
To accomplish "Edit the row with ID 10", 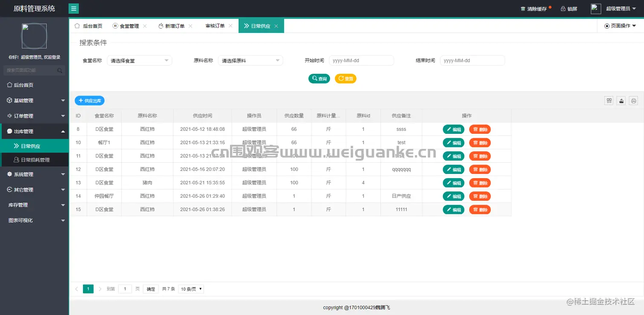I will pyautogui.click(x=454, y=142).
